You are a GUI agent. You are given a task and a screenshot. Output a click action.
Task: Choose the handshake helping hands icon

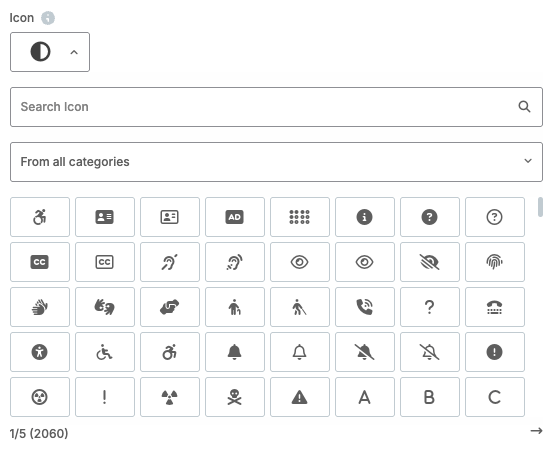coord(170,307)
